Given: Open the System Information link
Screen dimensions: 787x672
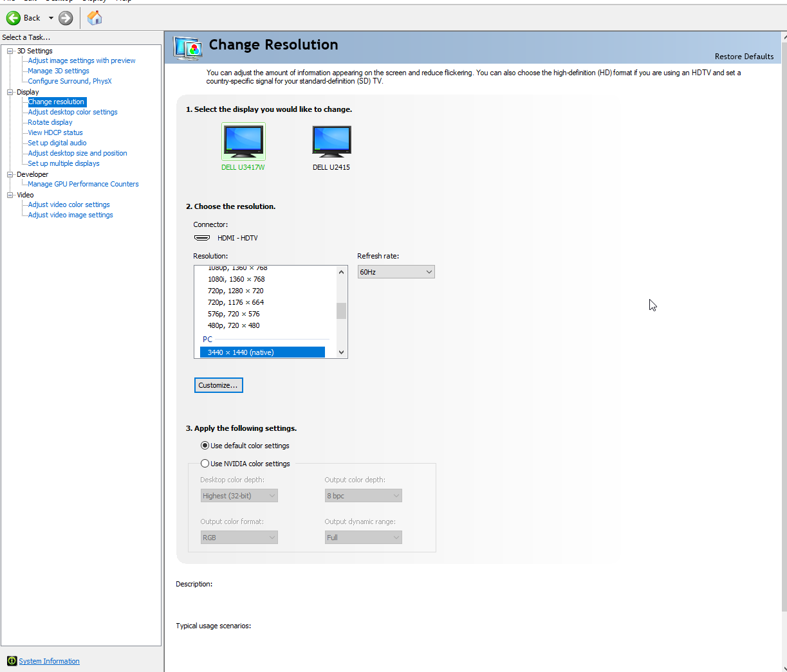Looking at the screenshot, I should [49, 661].
